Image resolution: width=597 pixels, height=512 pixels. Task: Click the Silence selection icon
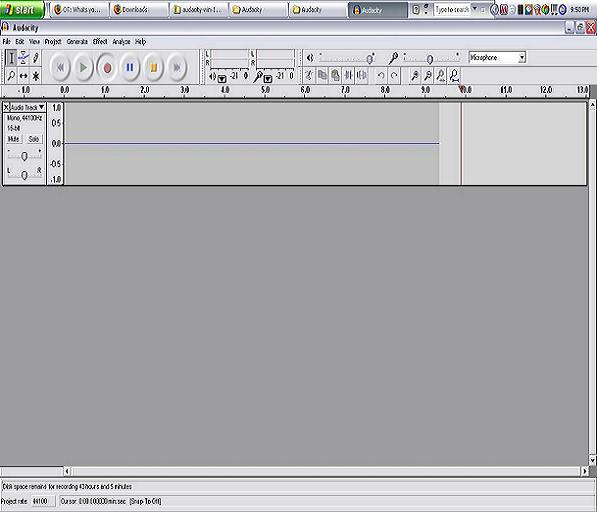[x=361, y=75]
